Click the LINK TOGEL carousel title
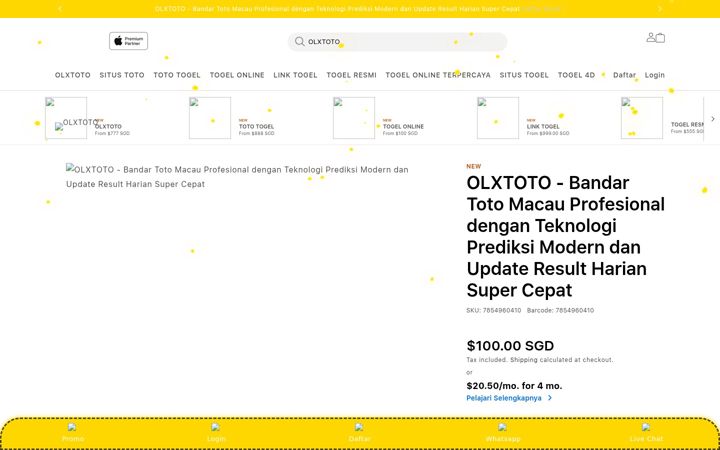The image size is (720, 450). point(543,126)
